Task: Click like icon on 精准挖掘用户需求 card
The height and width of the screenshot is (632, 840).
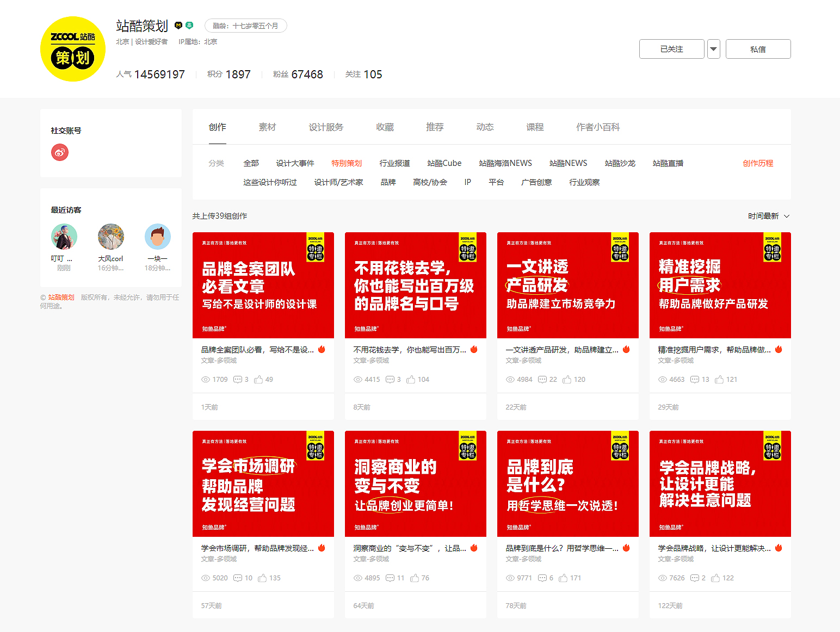Action: [x=719, y=380]
